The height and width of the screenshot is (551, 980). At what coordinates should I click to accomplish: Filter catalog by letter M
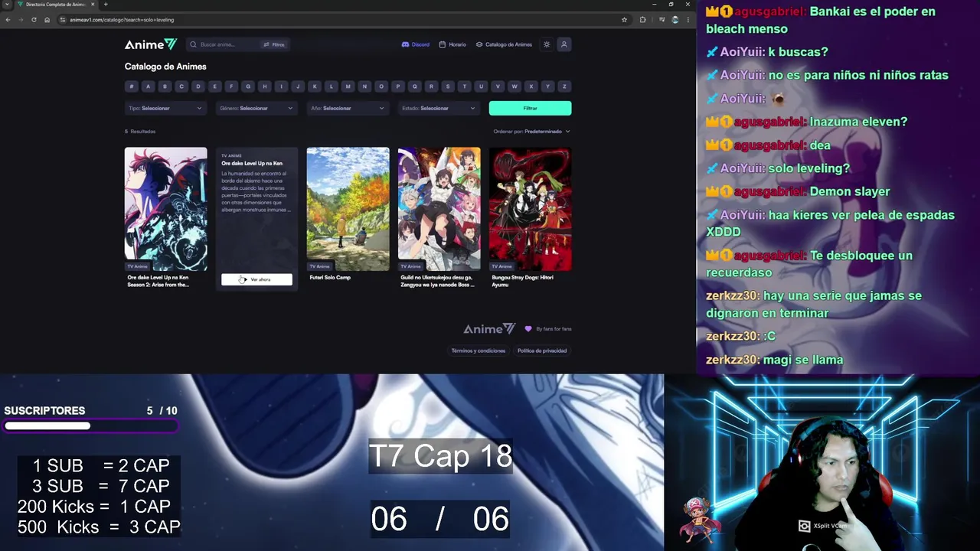click(x=348, y=86)
